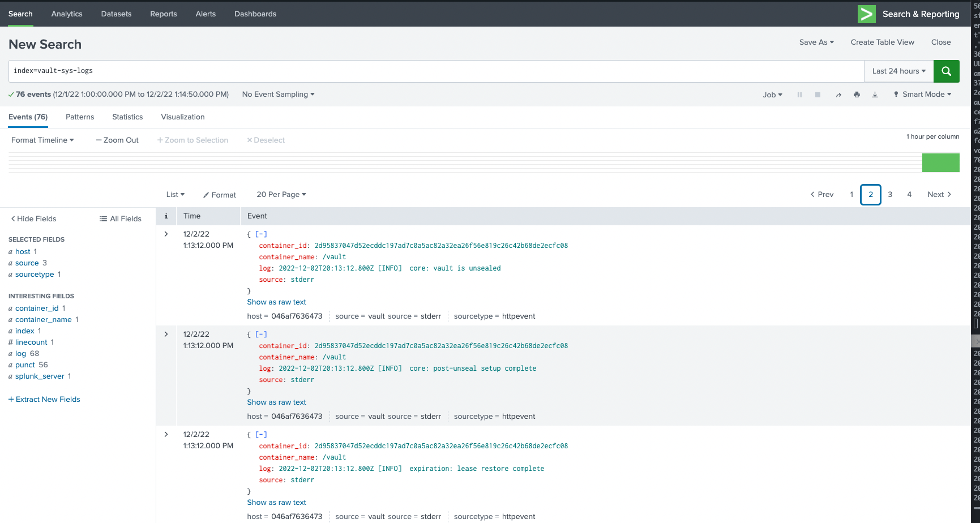Switch to the Patterns tab

79,117
